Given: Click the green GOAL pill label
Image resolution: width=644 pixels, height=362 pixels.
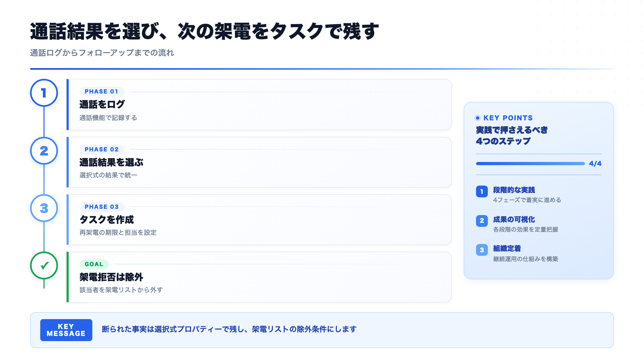Looking at the screenshot, I should point(94,264).
